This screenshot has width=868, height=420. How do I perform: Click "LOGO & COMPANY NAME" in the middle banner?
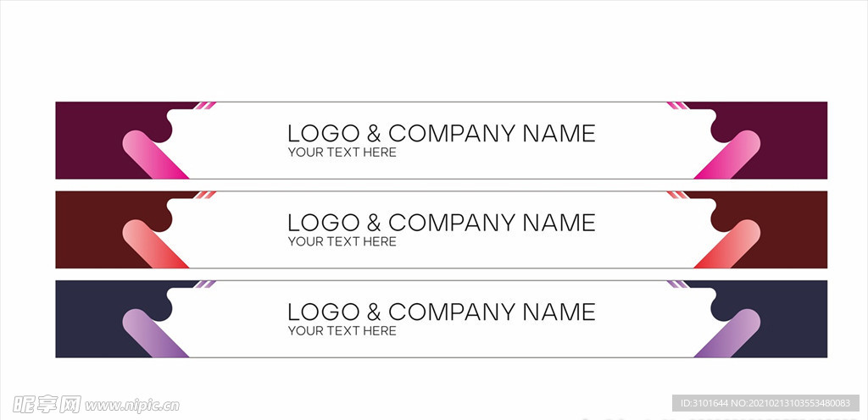click(x=441, y=223)
